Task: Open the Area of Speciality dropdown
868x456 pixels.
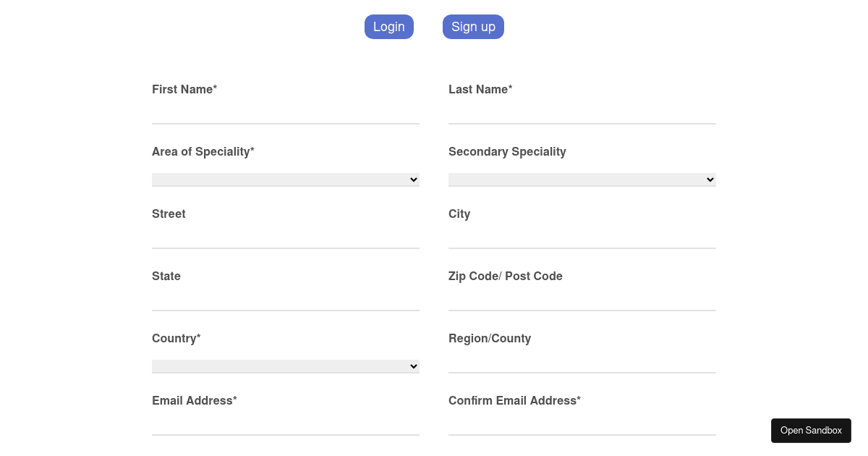Action: coord(285,179)
